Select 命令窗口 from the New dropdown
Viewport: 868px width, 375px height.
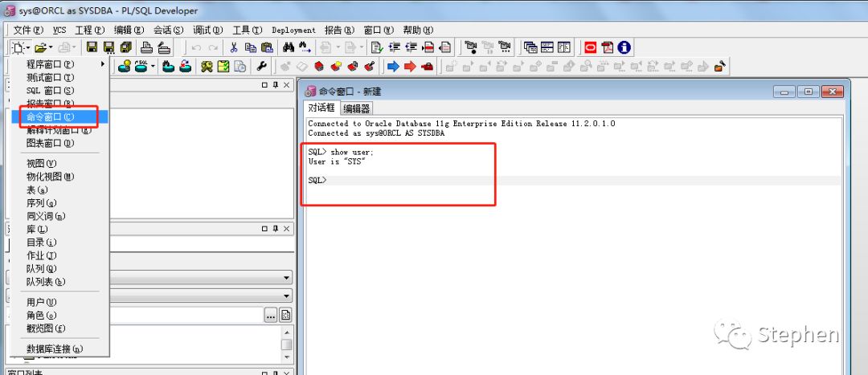[59, 116]
